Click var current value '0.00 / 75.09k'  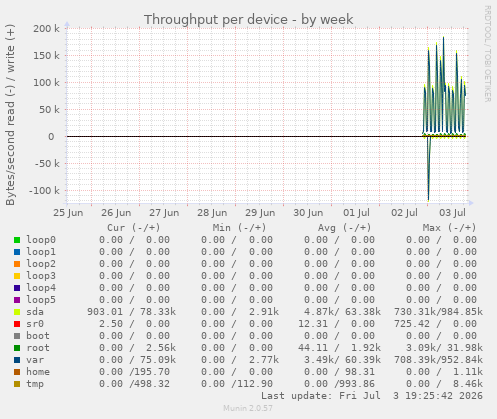(x=137, y=360)
